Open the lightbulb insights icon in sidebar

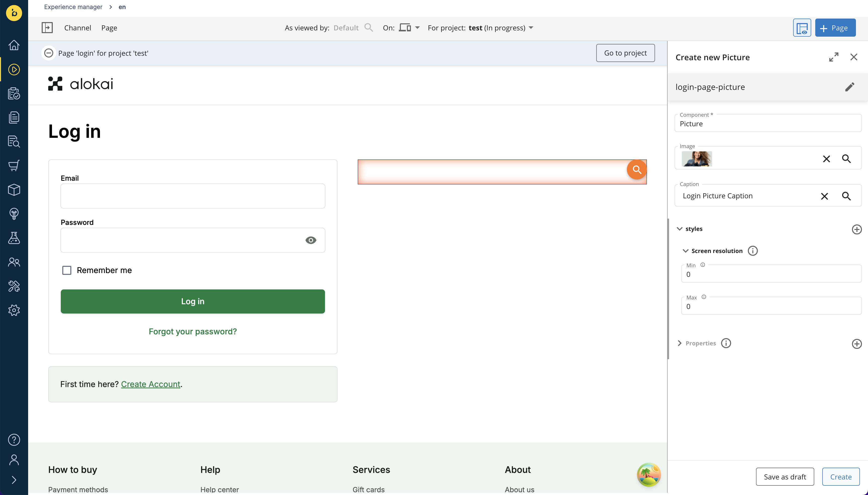pos(14,214)
